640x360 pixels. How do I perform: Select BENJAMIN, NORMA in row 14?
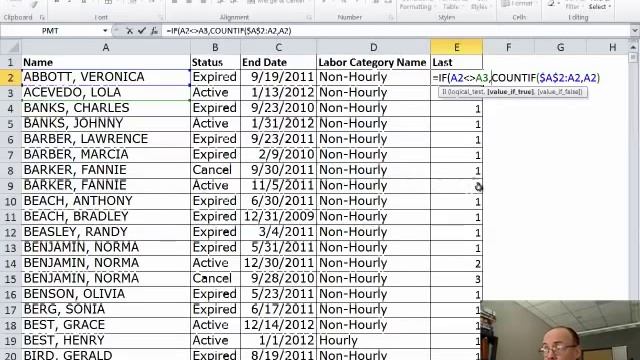click(x=106, y=264)
